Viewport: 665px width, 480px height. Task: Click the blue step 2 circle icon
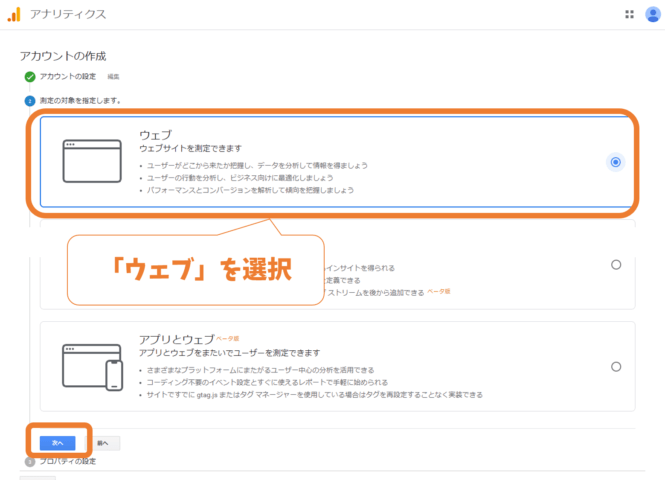click(x=30, y=101)
